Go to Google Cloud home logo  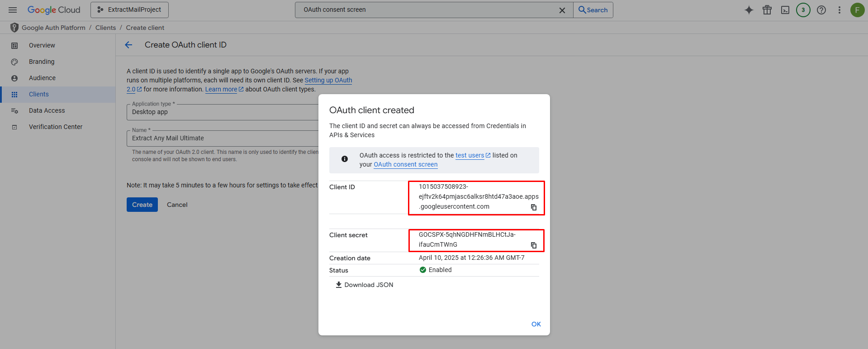[x=54, y=10]
